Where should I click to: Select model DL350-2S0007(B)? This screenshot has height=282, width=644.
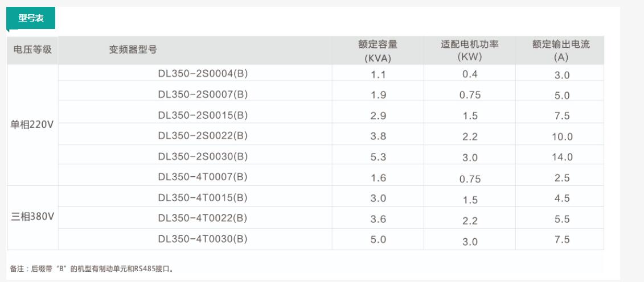pos(203,95)
